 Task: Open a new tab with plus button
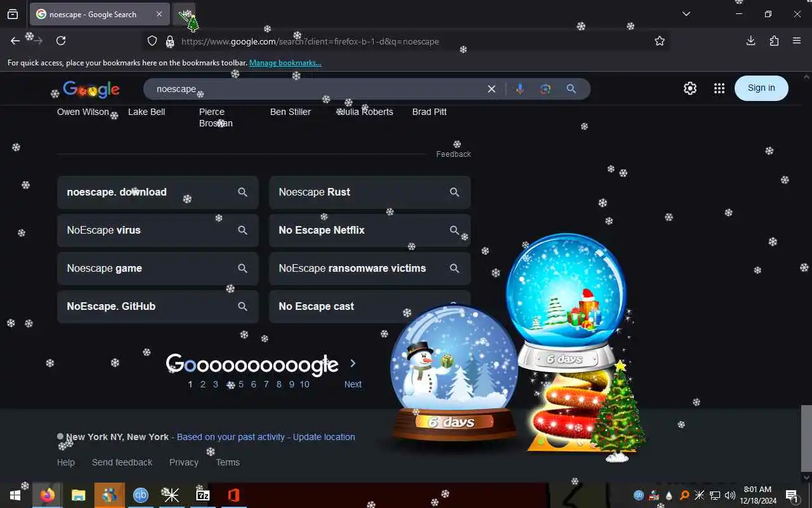185,14
